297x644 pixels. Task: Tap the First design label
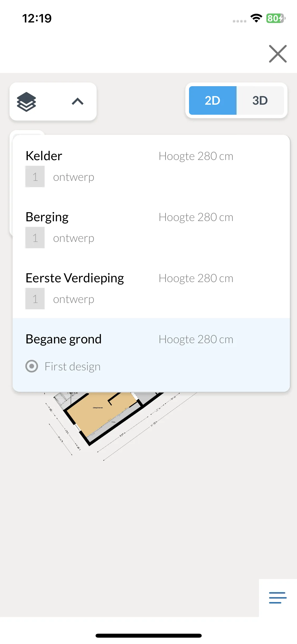[x=73, y=367]
